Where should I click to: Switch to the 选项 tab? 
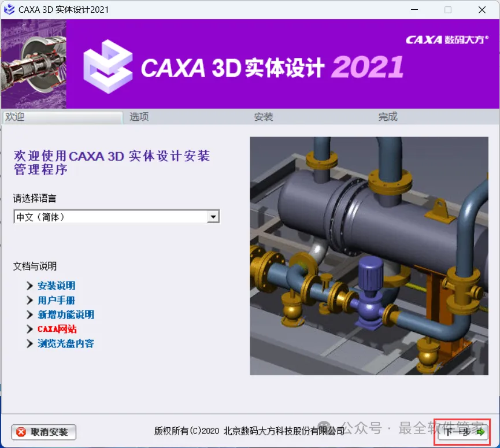coord(139,117)
